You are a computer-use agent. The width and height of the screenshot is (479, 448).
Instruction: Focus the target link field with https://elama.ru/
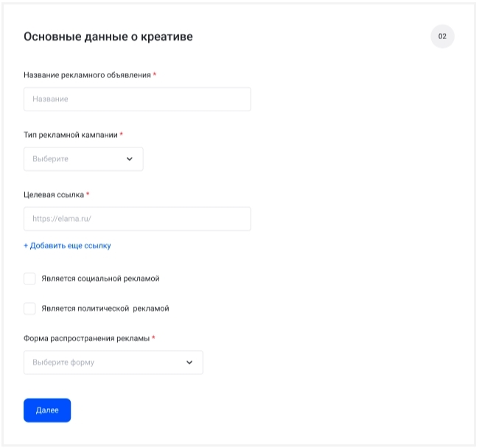tap(138, 219)
